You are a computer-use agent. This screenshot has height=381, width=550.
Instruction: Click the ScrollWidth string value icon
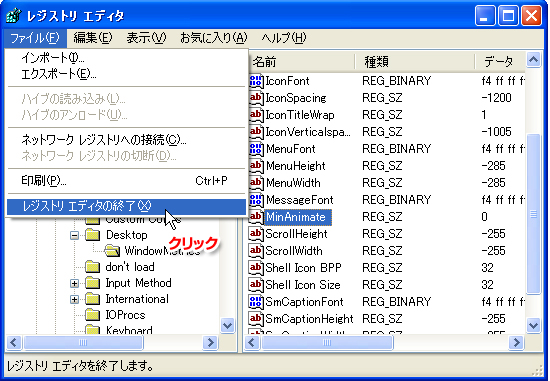(256, 251)
